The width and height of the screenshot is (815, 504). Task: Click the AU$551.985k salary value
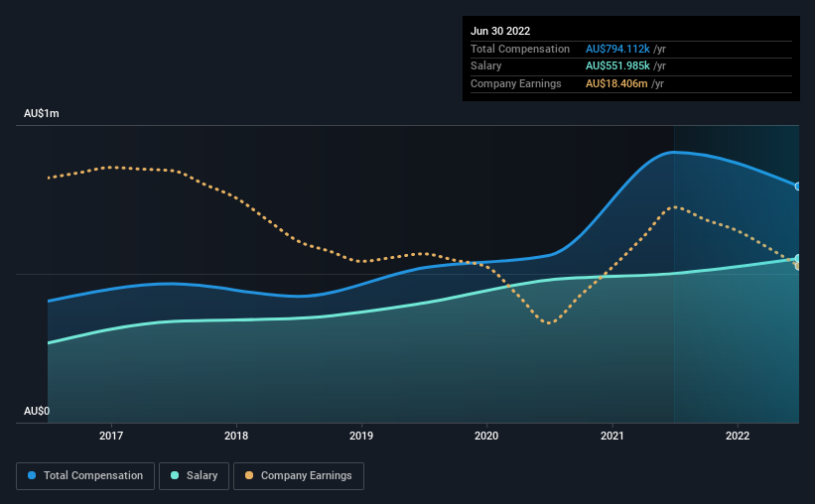point(617,66)
